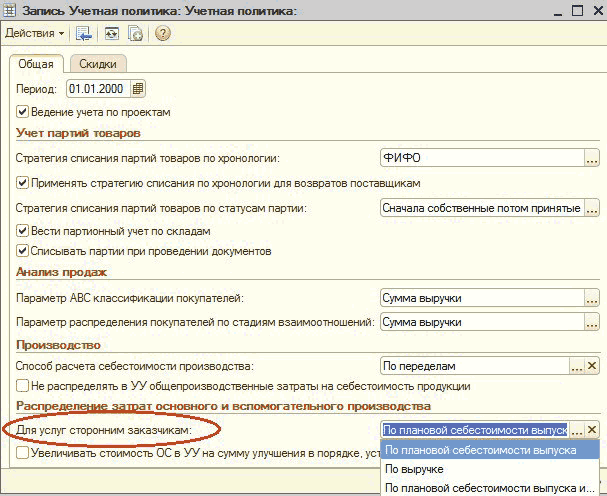Screen dimensions: 607x496
Task: Enable 'Не распределять в УУ общепроизводственные затраты' checkbox
Action: [23, 386]
